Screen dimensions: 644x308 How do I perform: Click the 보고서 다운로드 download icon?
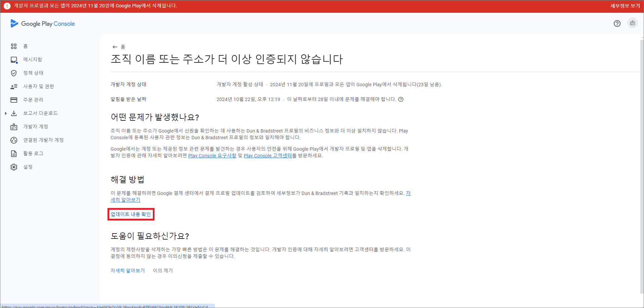14,113
